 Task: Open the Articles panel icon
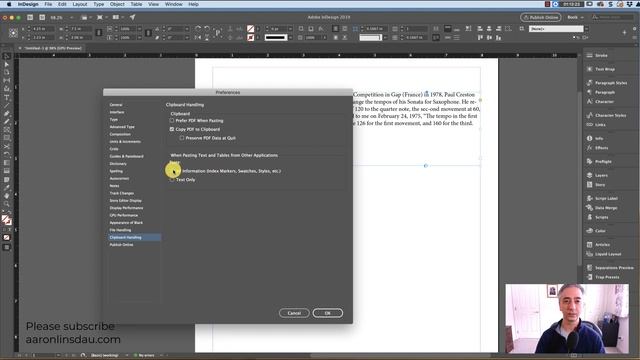click(589, 244)
